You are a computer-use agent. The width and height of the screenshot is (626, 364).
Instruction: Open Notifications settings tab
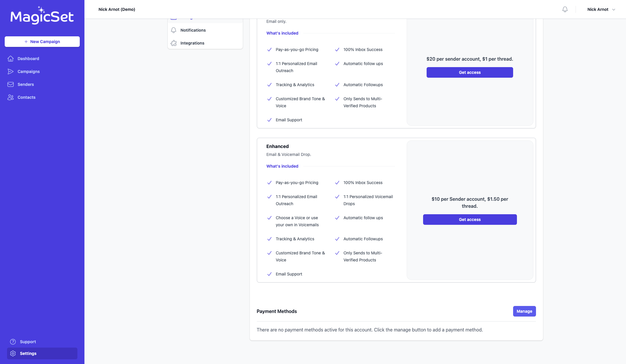[x=205, y=30]
